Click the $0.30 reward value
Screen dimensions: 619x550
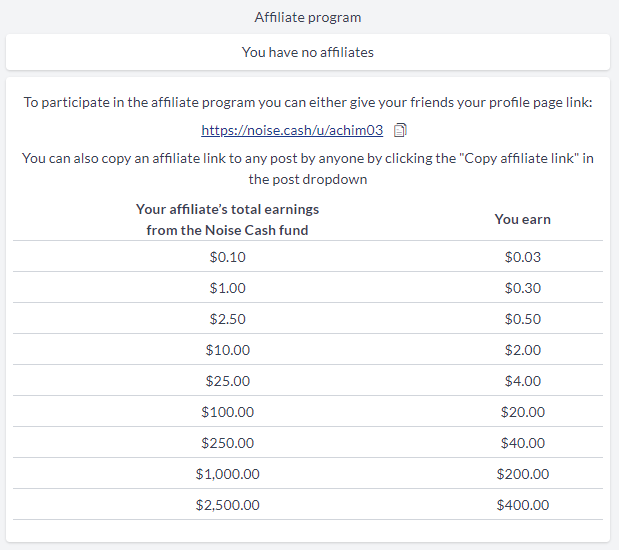(523, 288)
